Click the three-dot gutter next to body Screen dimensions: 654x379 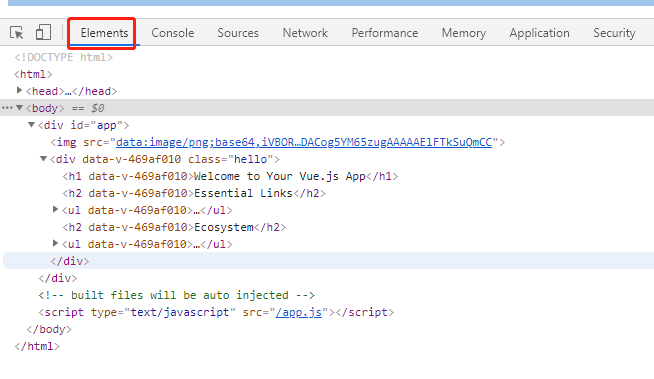click(7, 108)
